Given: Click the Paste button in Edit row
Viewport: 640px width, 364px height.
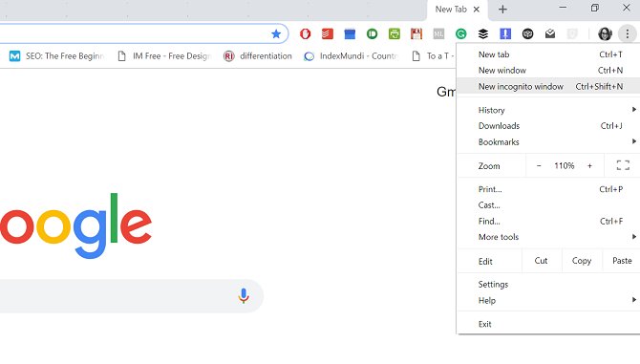Looking at the screenshot, I should [x=622, y=261].
